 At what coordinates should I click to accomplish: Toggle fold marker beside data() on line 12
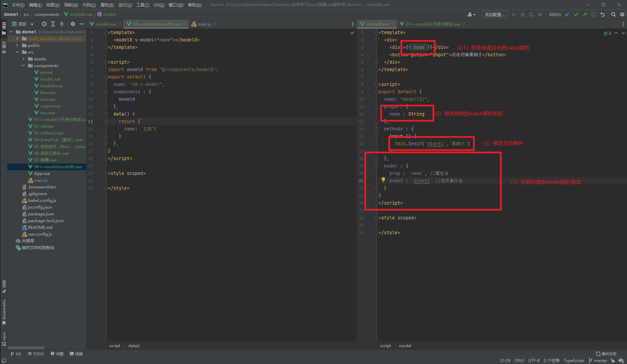click(x=106, y=114)
